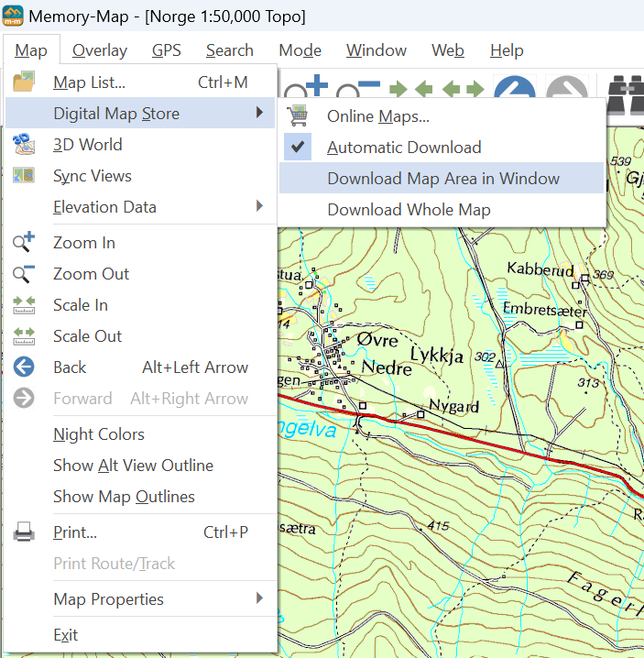Screen dimensions: 644x658
Task: Open the Map menu
Action: pyautogui.click(x=31, y=50)
